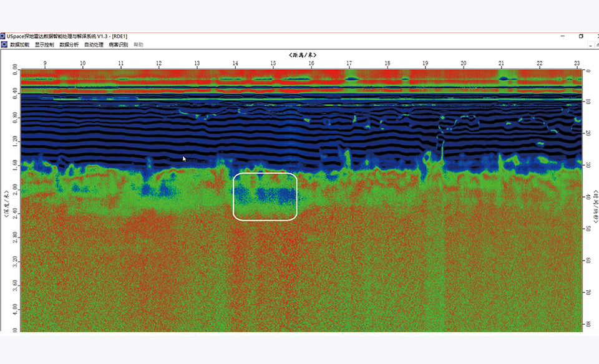Viewport: 599px width, 364px height.
Task: Click the 50 mark on right time axis
Action: coord(587,229)
